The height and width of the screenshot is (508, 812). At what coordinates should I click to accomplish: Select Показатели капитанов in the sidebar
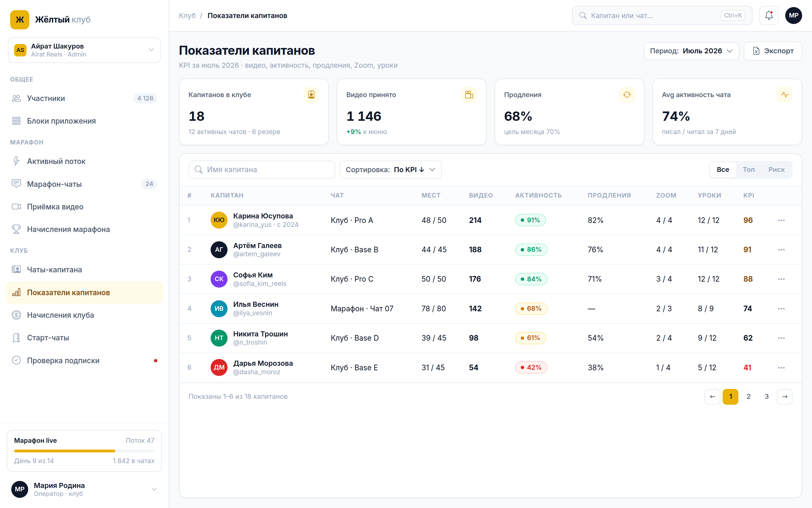(84, 292)
